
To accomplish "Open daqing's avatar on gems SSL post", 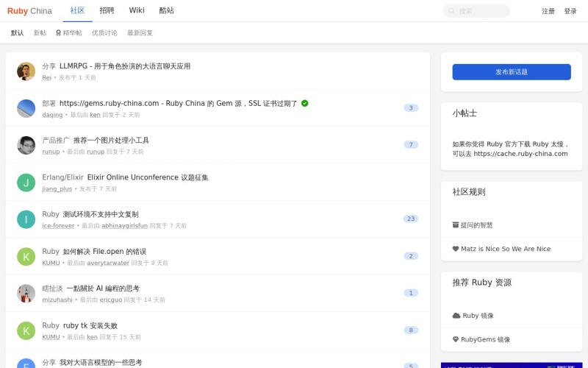I will coord(26,108).
